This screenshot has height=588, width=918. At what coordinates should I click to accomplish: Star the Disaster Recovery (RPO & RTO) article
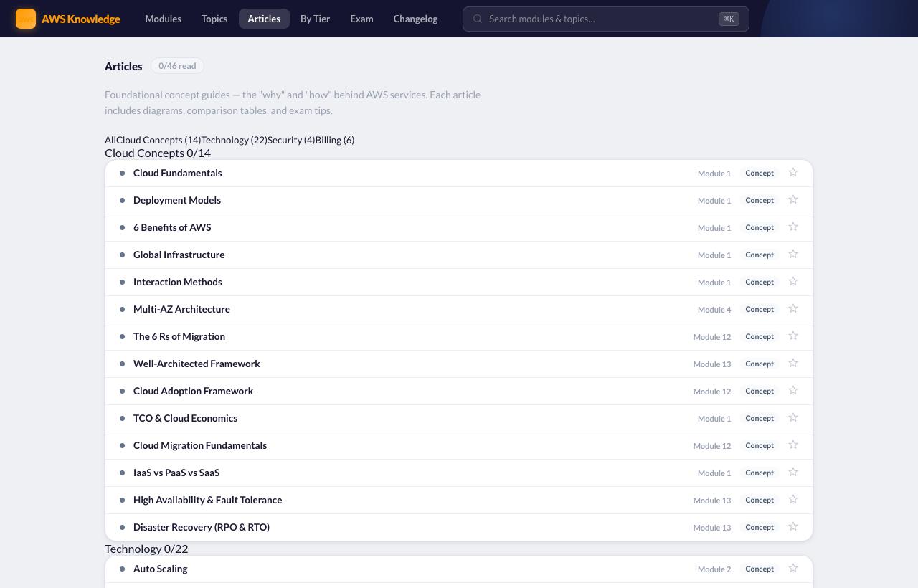793,527
